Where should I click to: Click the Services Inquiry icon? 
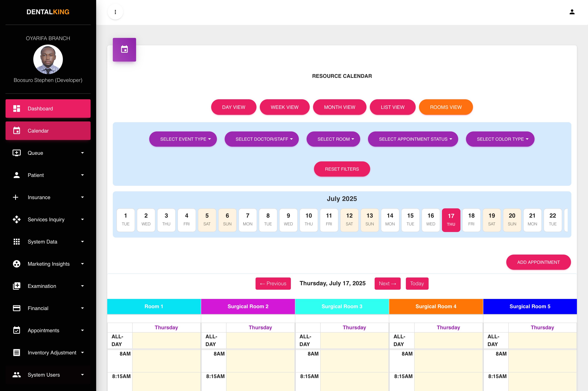click(x=16, y=219)
